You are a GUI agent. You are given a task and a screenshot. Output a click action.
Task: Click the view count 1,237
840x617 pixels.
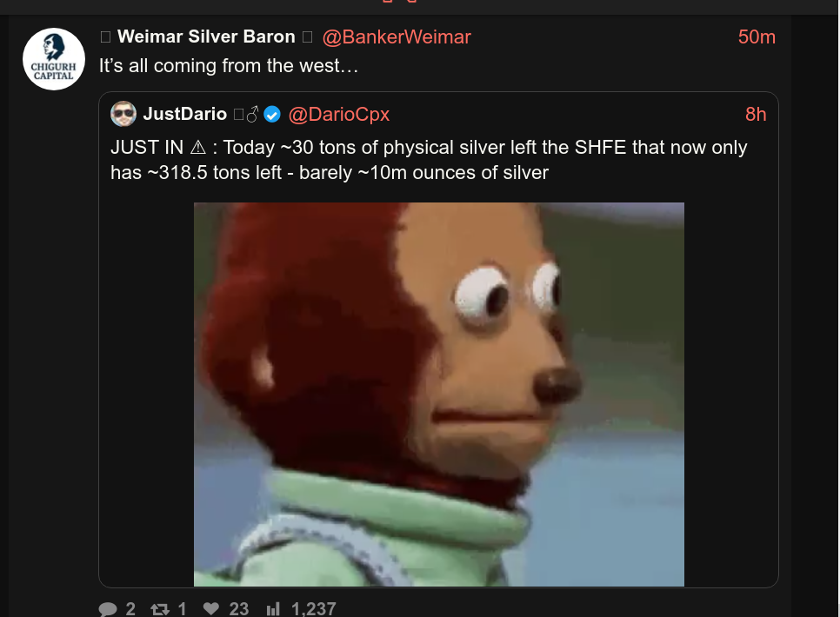313,609
